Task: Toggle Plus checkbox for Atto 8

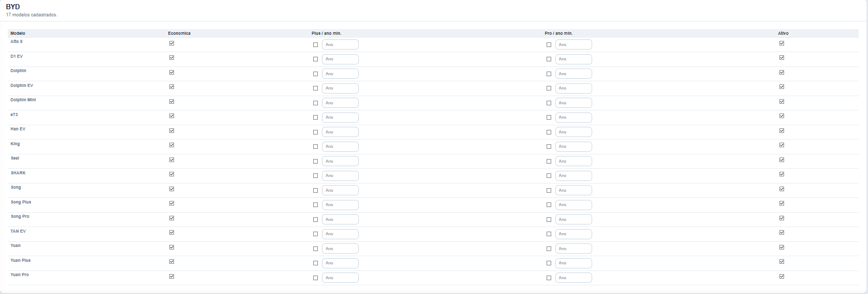Action: tap(315, 44)
